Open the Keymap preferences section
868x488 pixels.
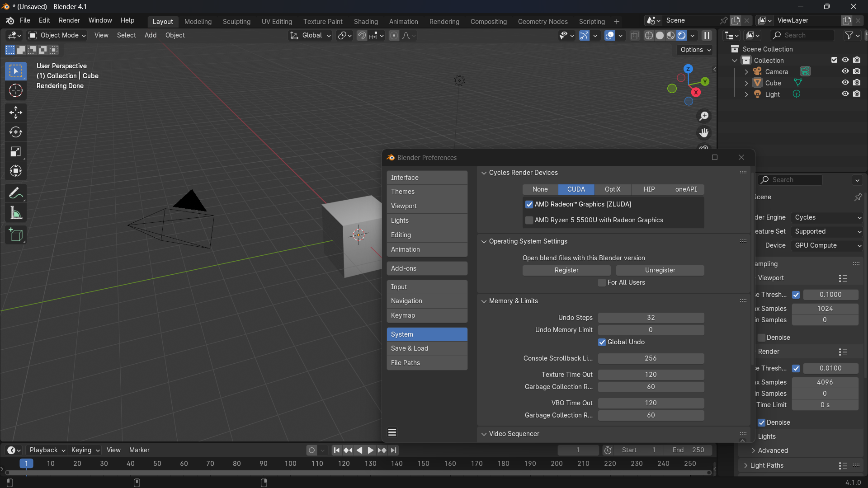[427, 315]
